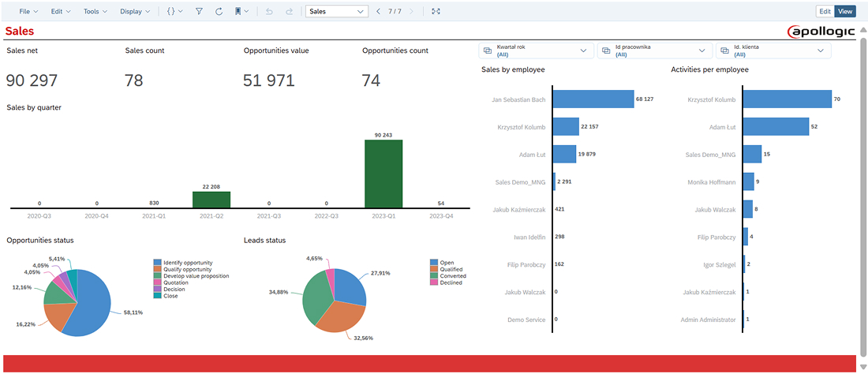Click the apollogic logo
The height and width of the screenshot is (374, 868).
coord(821,32)
